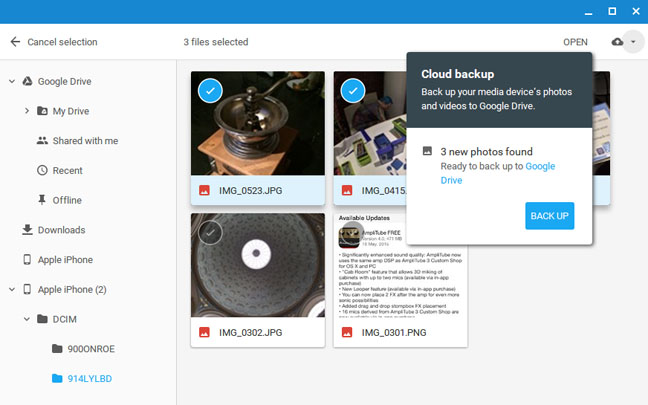The height and width of the screenshot is (405, 648).
Task: Click the blue 914LYLBD folder icon
Action: [x=57, y=378]
